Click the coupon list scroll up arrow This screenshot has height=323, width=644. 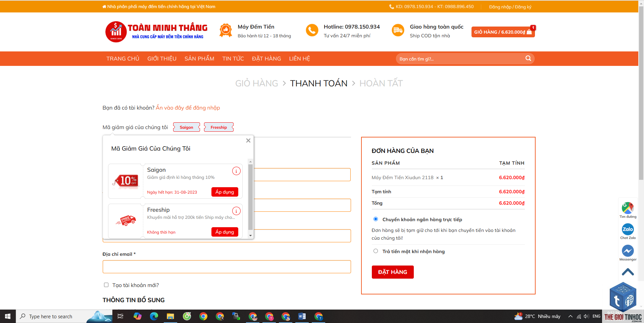pos(250,162)
